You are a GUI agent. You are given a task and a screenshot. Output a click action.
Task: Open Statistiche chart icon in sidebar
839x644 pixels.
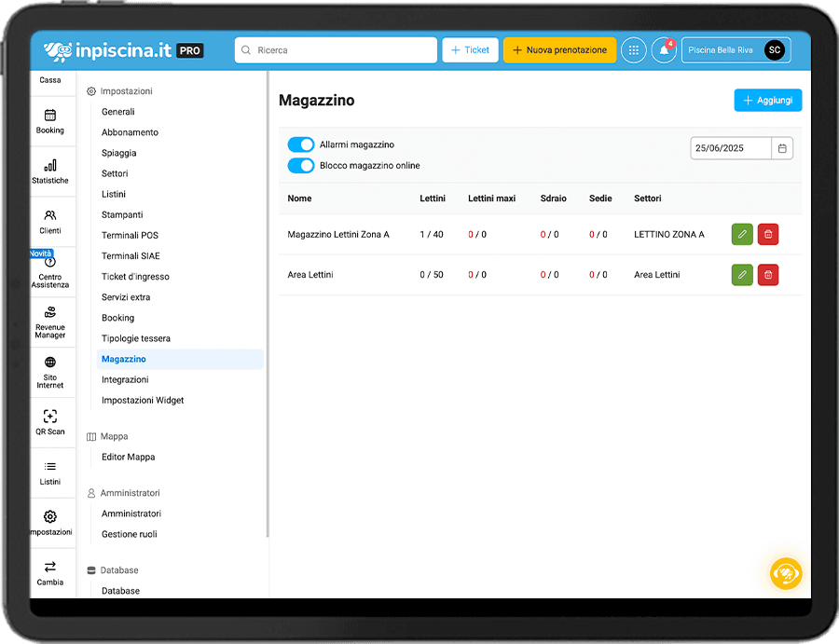(x=50, y=166)
